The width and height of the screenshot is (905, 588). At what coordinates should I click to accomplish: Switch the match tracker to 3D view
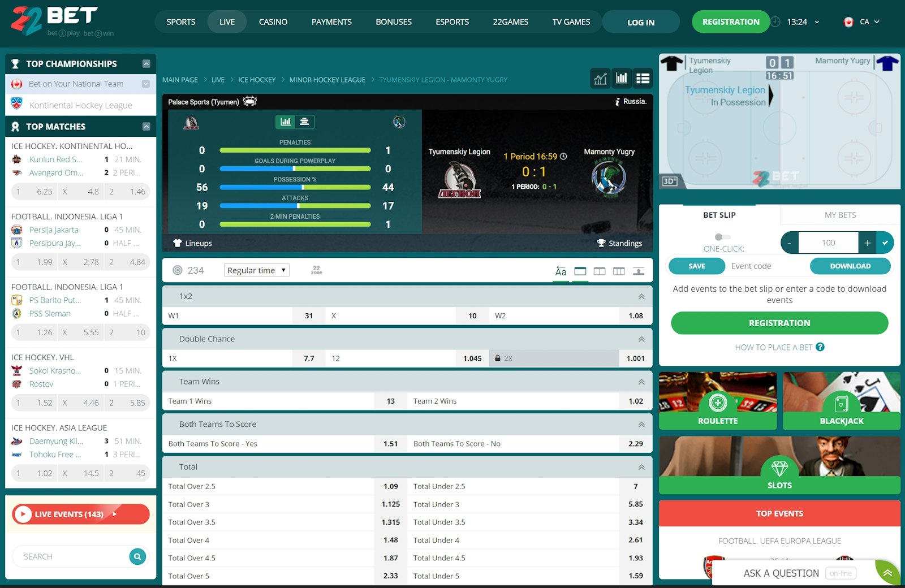670,181
